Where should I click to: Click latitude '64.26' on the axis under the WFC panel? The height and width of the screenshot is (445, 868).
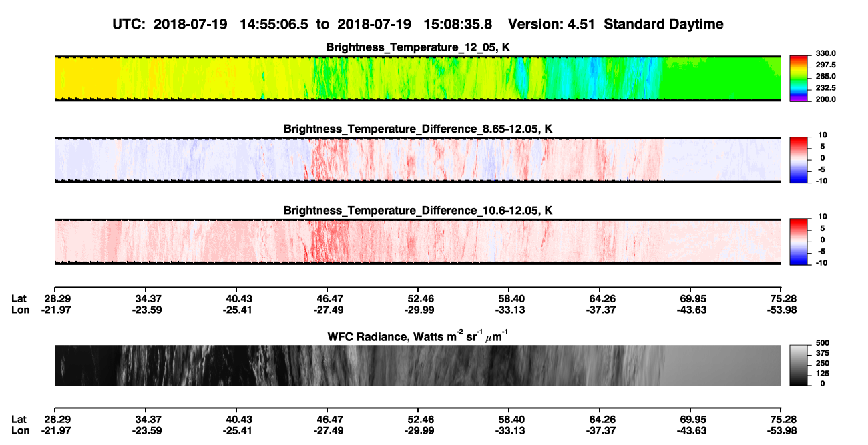point(602,420)
